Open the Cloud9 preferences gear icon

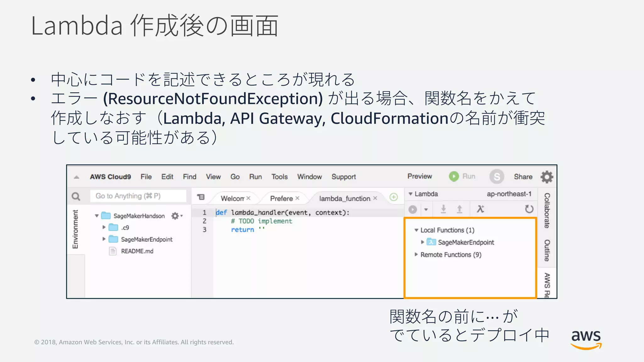point(547,177)
